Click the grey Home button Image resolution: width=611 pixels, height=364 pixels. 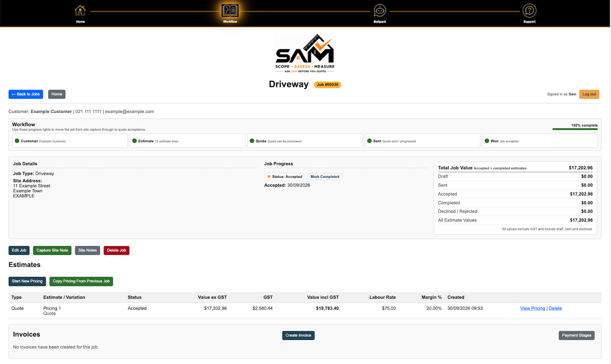pyautogui.click(x=57, y=94)
